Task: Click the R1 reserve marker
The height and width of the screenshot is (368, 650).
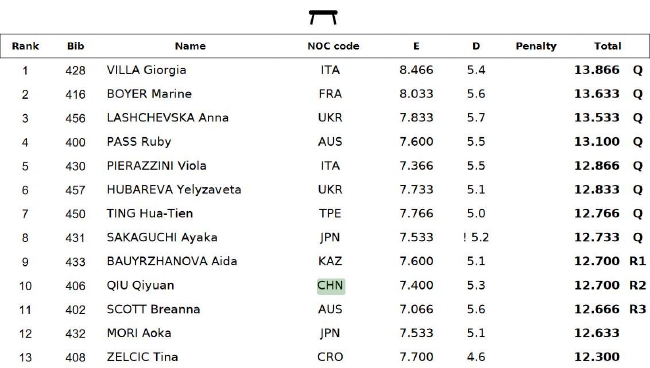Action: coord(638,261)
